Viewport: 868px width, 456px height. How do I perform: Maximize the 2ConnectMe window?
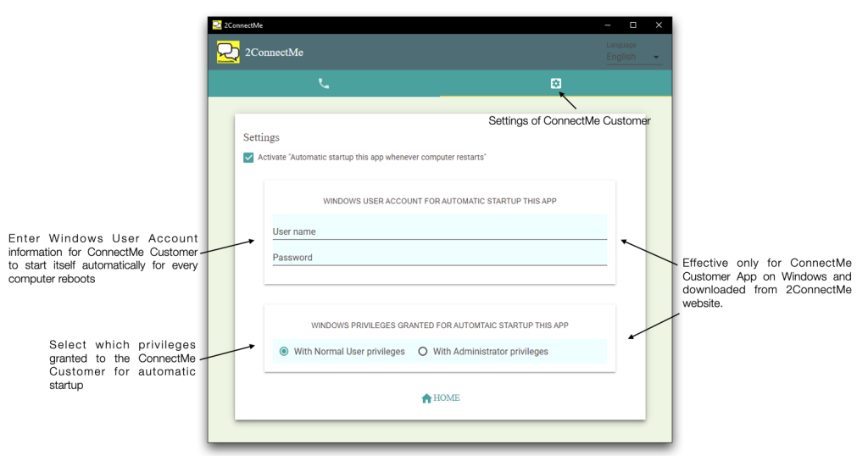(x=633, y=25)
